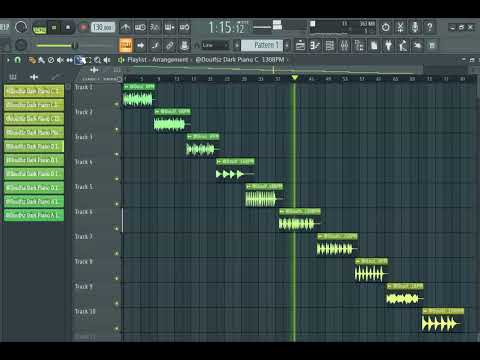The image size is (480, 360).
Task: Open clip menu of the Track 1 audio clip
Action: [x=126, y=87]
